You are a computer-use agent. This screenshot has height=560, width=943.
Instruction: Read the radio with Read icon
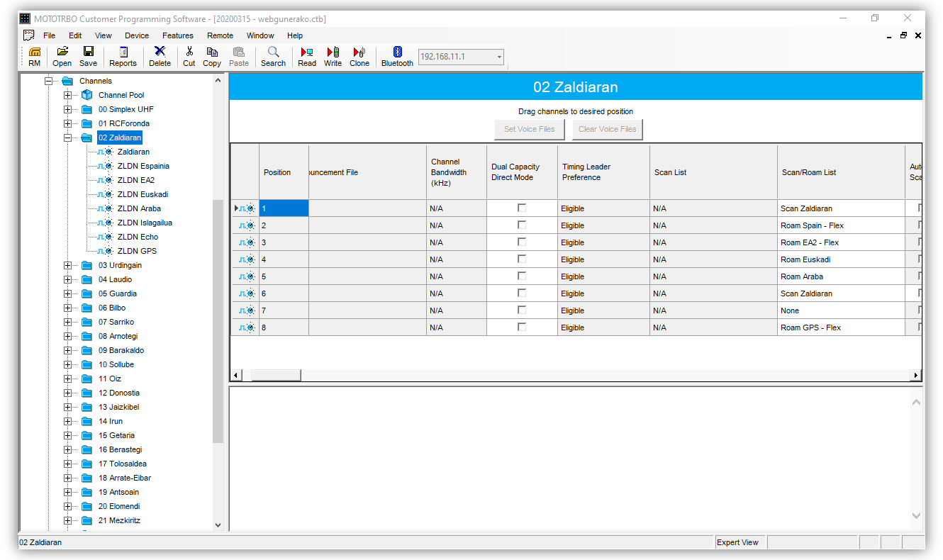[x=307, y=56]
